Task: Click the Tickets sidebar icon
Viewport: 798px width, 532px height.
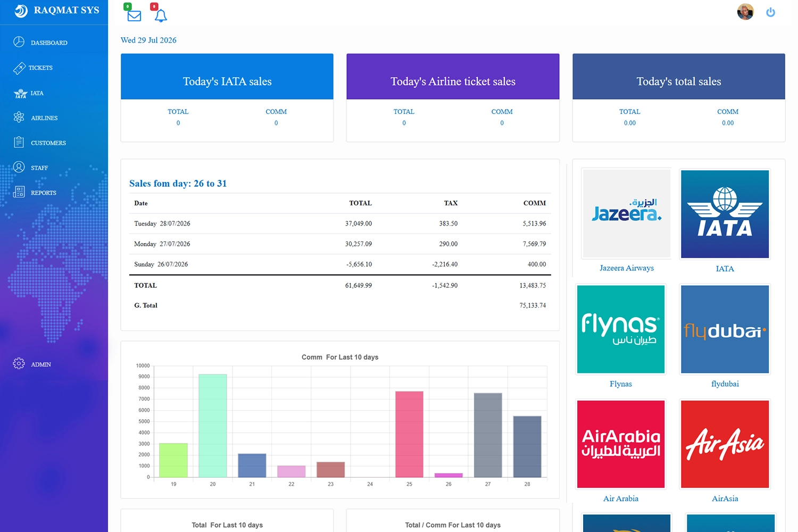Action: 19,68
